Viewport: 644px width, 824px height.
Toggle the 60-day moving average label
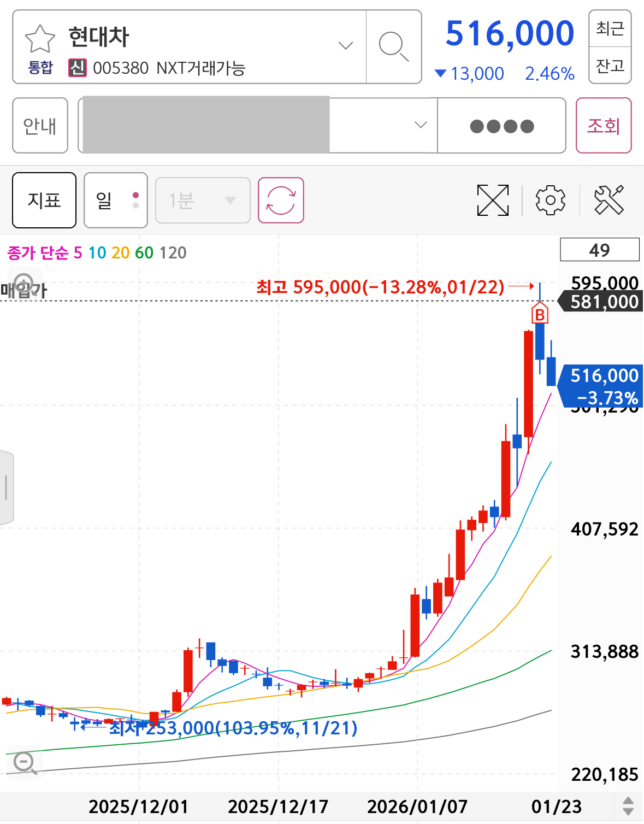[x=144, y=252]
